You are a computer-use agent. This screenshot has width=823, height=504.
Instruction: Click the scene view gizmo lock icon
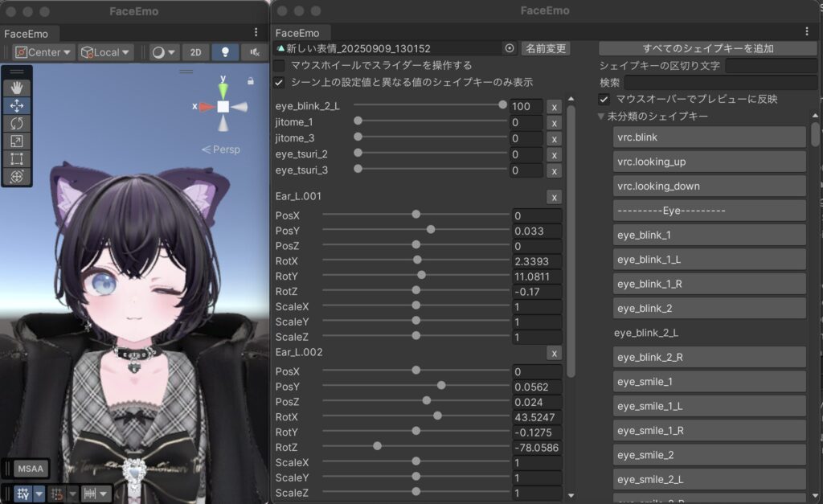251,80
